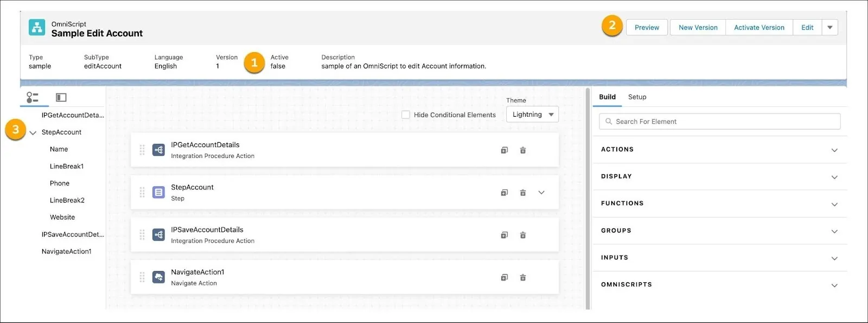Viewport: 868px width, 323px height.
Task: Clone the StepAccount step element
Action: [x=504, y=193]
